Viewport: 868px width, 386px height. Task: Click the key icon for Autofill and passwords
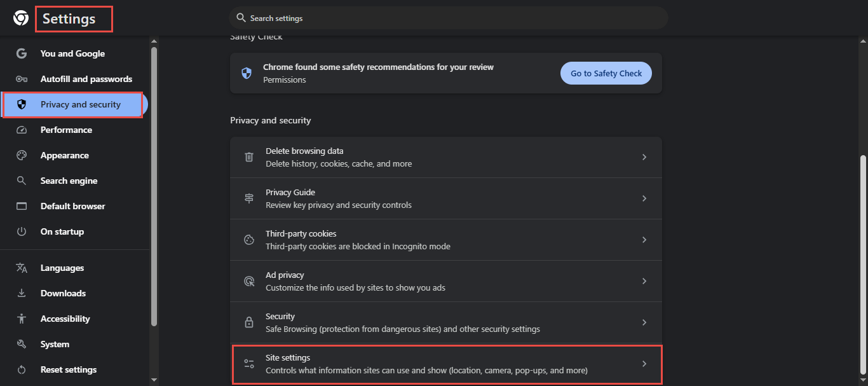[22, 79]
